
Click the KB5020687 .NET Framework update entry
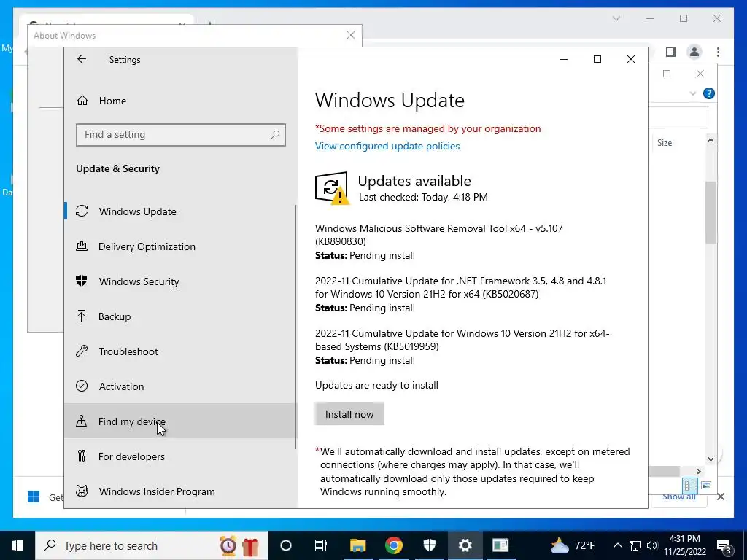(x=461, y=295)
